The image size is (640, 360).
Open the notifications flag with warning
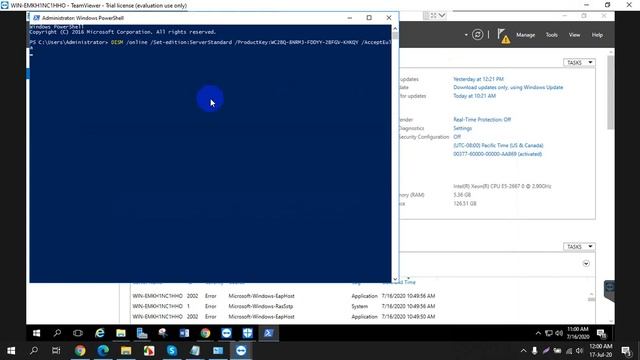pyautogui.click(x=503, y=36)
